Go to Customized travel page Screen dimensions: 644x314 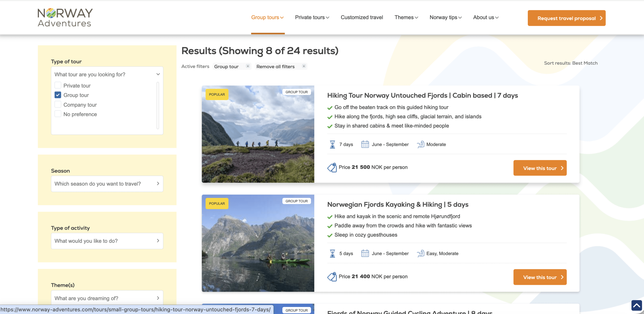pos(362,17)
